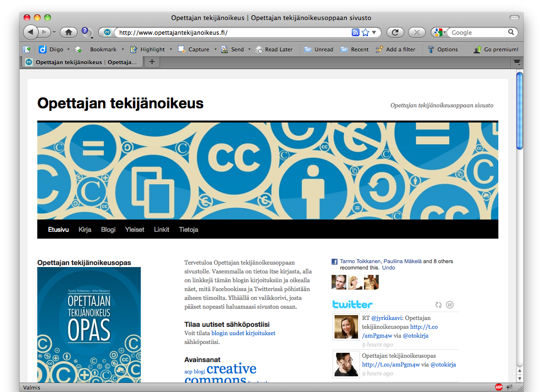Viewport: 543px width, 392px height.
Task: Click the Diigo toolbar icon
Action: click(43, 49)
